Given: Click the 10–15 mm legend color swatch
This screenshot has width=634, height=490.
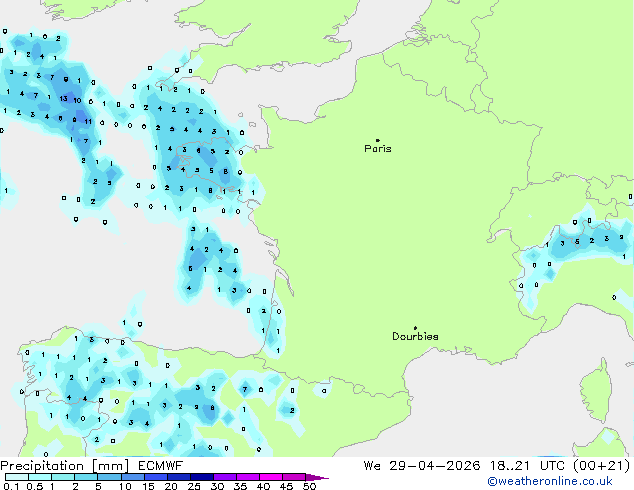Looking at the screenshot, I should pos(132,477).
